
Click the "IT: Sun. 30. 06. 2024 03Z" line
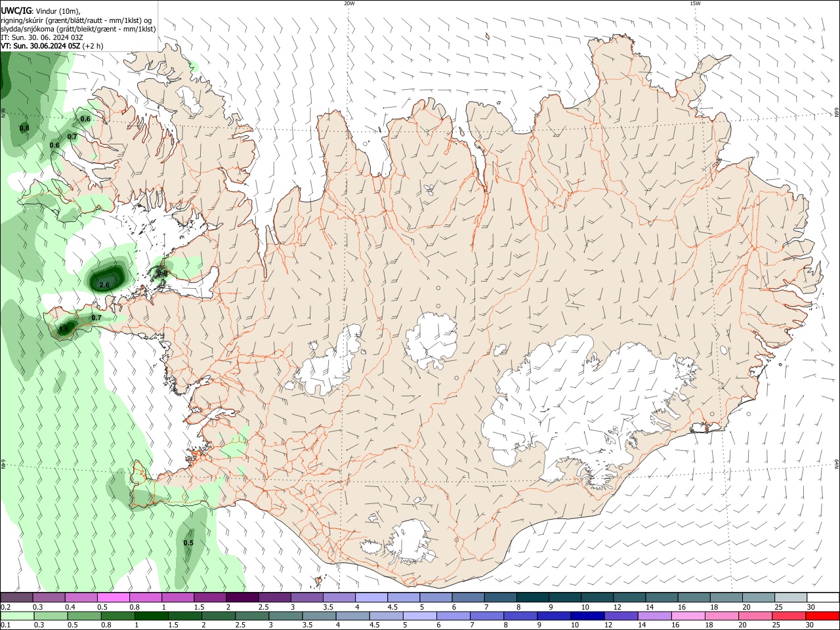click(x=41, y=37)
